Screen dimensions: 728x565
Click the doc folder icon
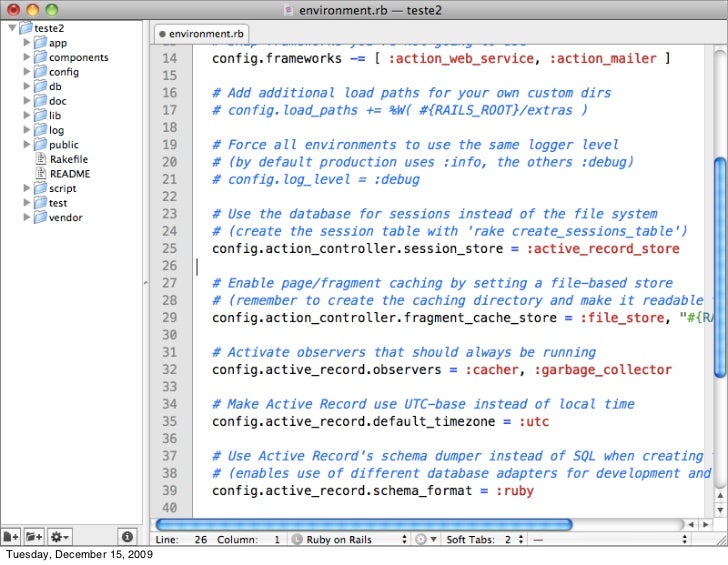click(x=40, y=101)
